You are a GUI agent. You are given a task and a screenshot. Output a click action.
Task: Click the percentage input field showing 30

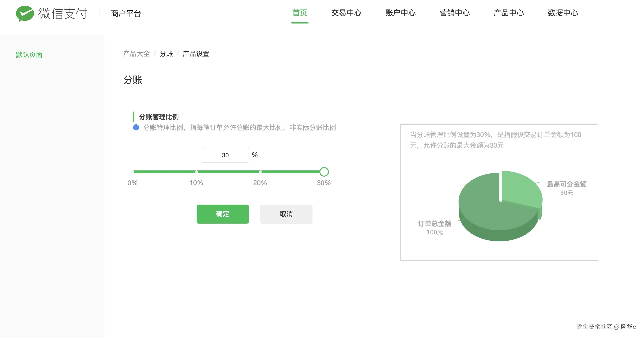225,155
